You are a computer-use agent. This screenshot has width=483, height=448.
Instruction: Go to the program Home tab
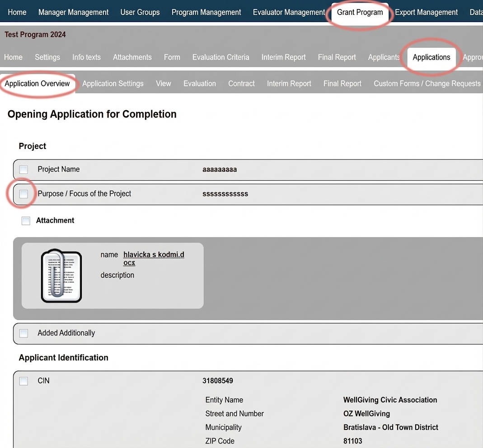13,57
